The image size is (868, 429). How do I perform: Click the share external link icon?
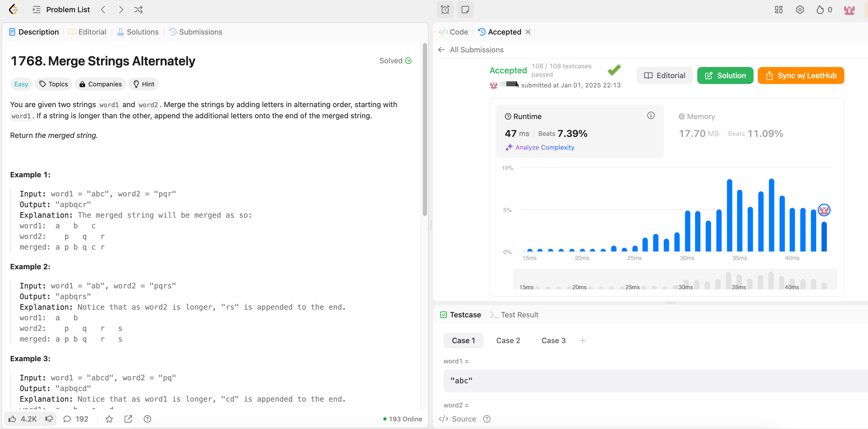pyautogui.click(x=128, y=419)
